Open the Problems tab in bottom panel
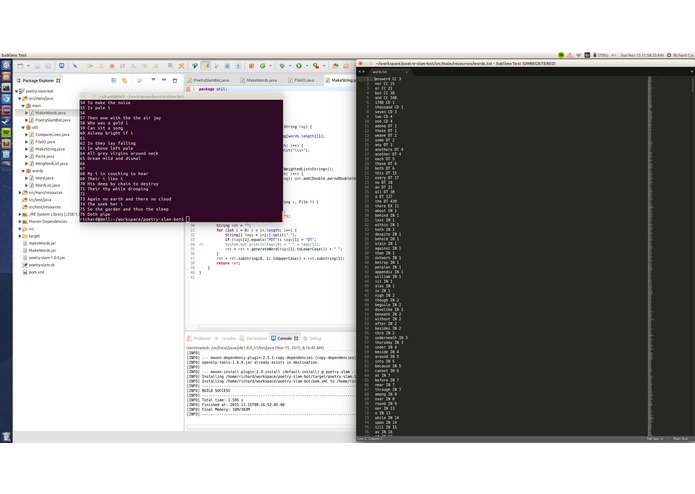 tap(199, 338)
